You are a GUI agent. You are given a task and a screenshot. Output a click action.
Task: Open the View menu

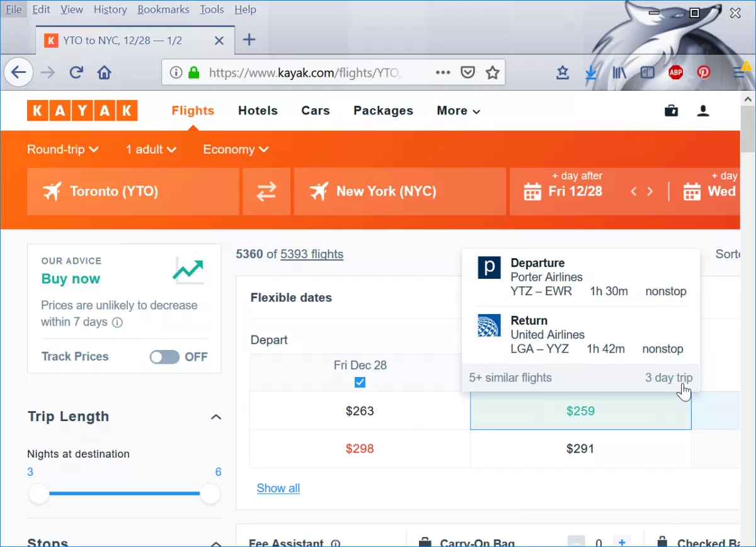(72, 9)
